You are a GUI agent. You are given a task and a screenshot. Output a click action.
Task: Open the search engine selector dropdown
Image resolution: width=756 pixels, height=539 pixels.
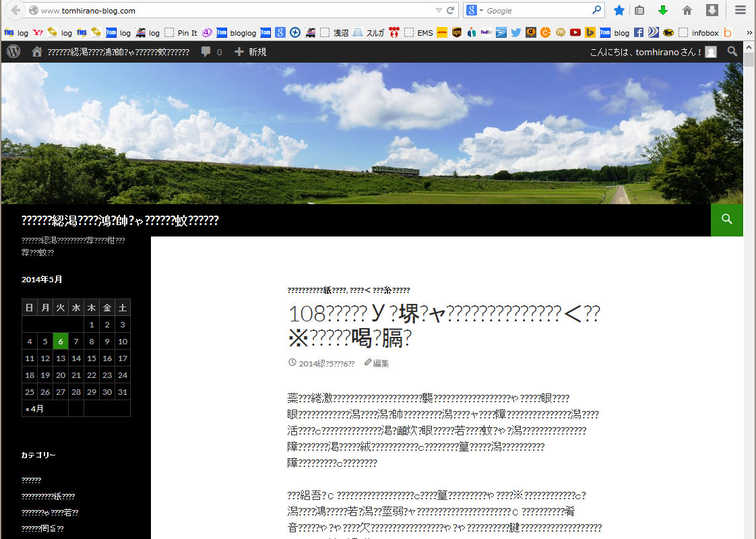[x=474, y=10]
